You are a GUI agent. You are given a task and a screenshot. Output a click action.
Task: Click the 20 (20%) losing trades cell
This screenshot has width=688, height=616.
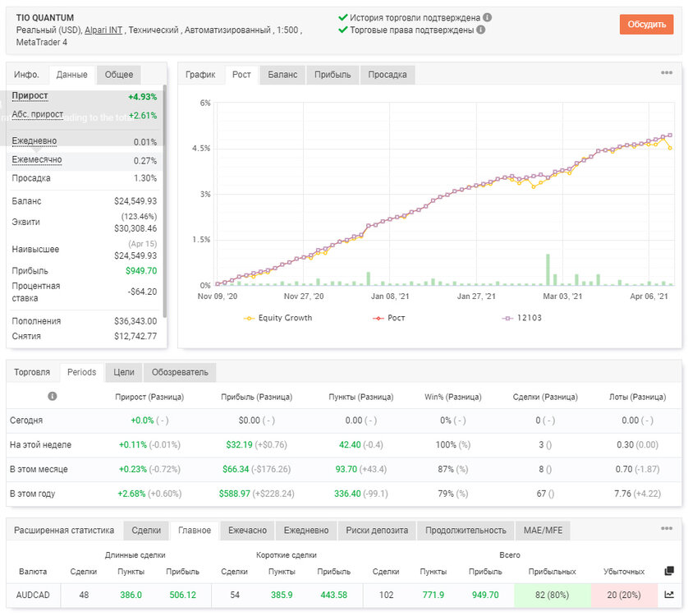click(624, 595)
